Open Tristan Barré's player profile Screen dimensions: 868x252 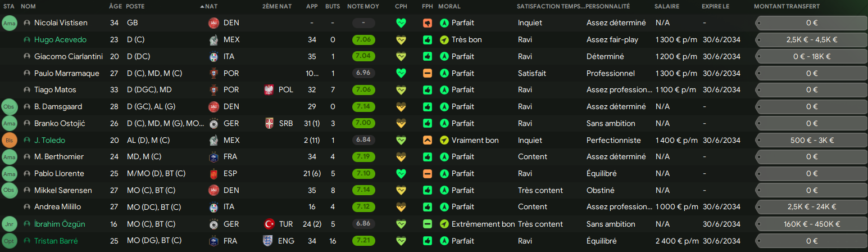pyautogui.click(x=56, y=241)
